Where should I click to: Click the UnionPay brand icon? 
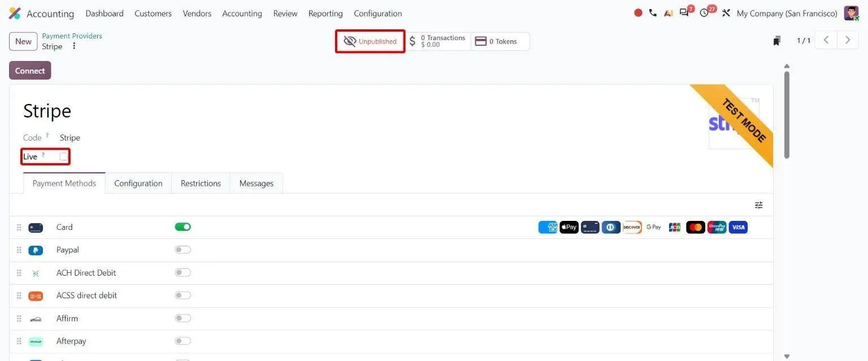[x=717, y=227]
